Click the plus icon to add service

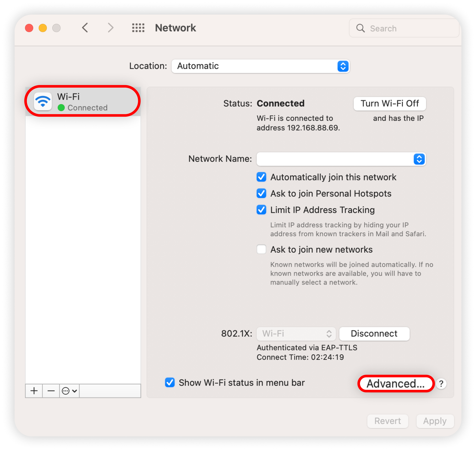click(34, 391)
